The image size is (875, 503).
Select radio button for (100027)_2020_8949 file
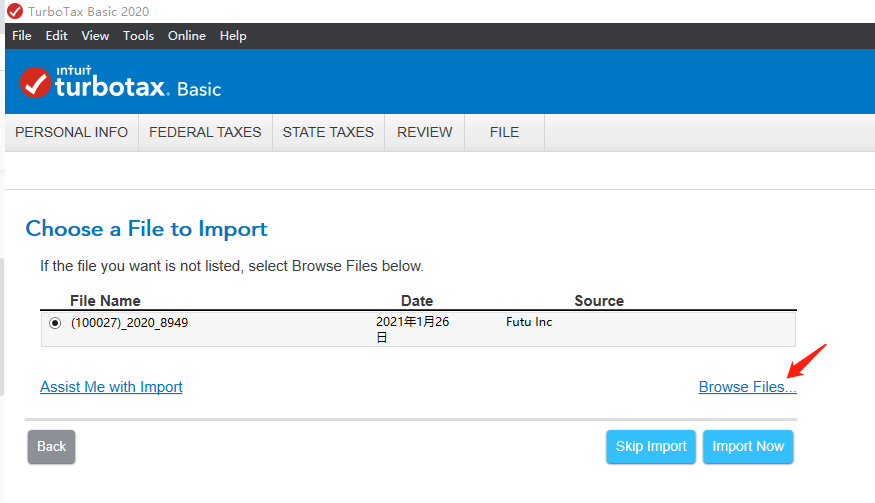point(55,323)
